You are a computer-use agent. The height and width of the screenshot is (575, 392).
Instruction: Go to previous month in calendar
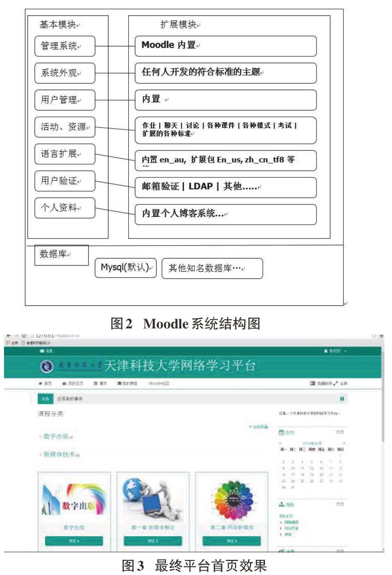coord(281,443)
